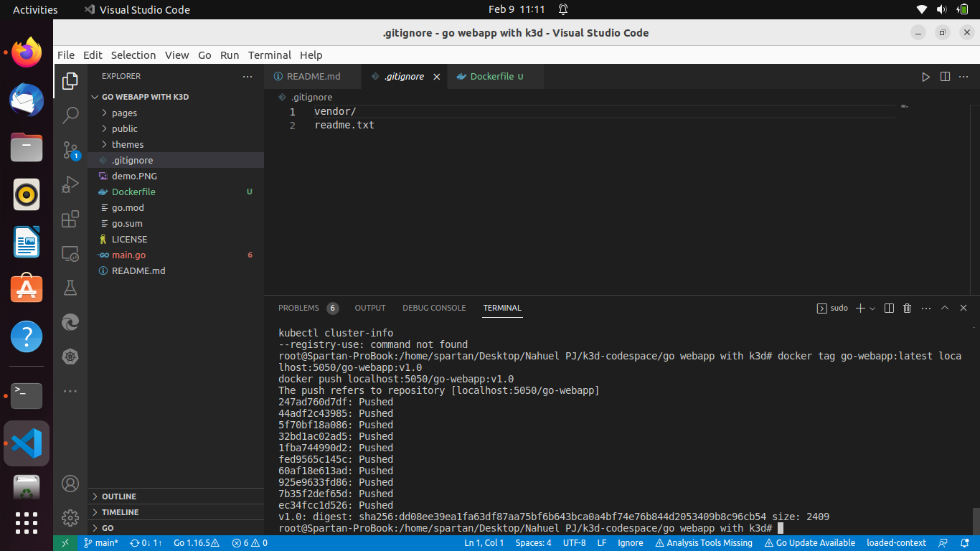This screenshot has width=980, height=551.
Task: Open the Selection menu
Action: tap(133, 55)
